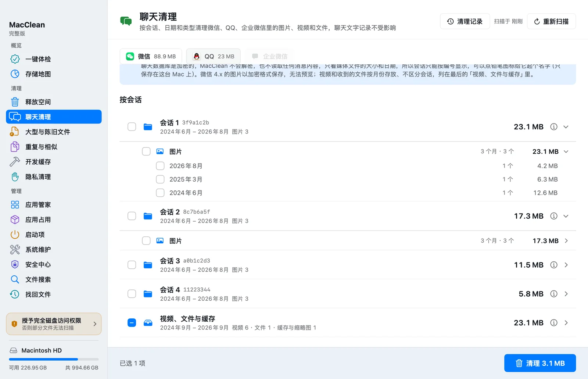588x379 pixels.
Task: Expand the 视频、文件与缓存 row
Action: tap(566, 323)
